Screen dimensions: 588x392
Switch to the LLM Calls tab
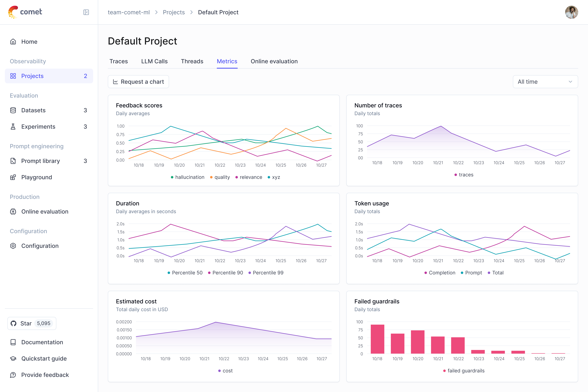pyautogui.click(x=154, y=61)
